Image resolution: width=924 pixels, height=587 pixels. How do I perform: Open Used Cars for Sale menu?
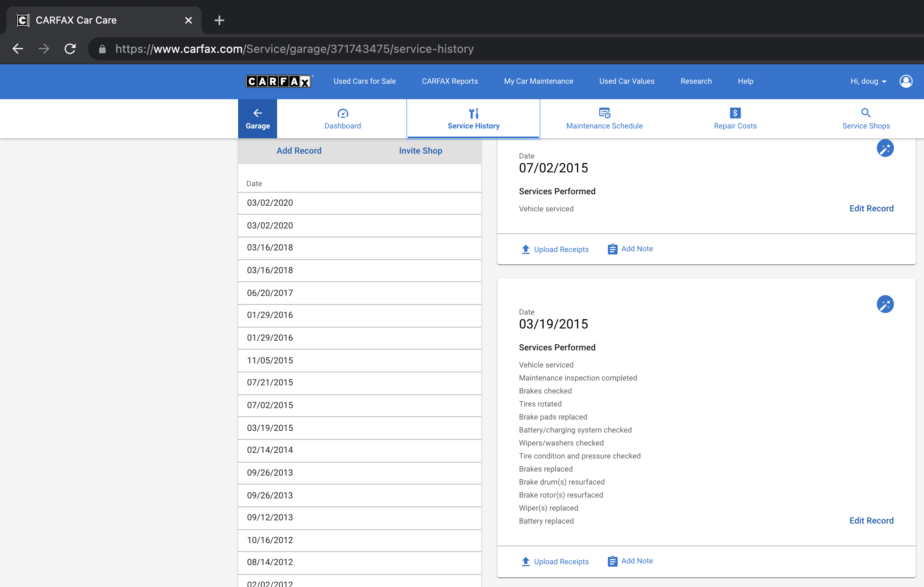[x=364, y=81]
